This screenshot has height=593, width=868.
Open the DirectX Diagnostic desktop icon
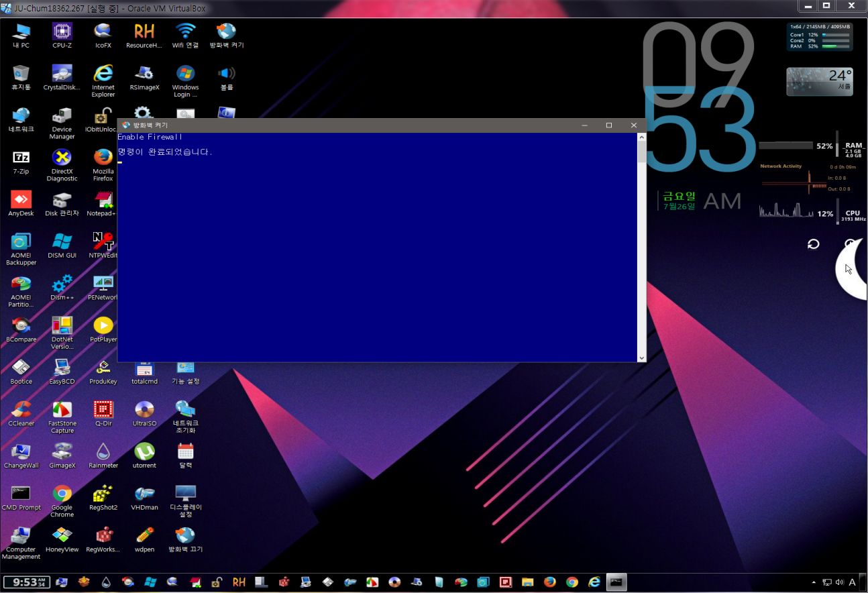click(62, 165)
